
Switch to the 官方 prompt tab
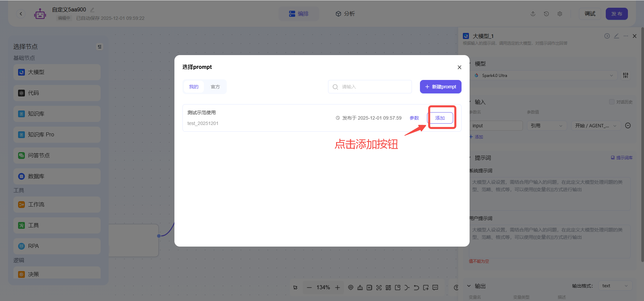coord(215,87)
